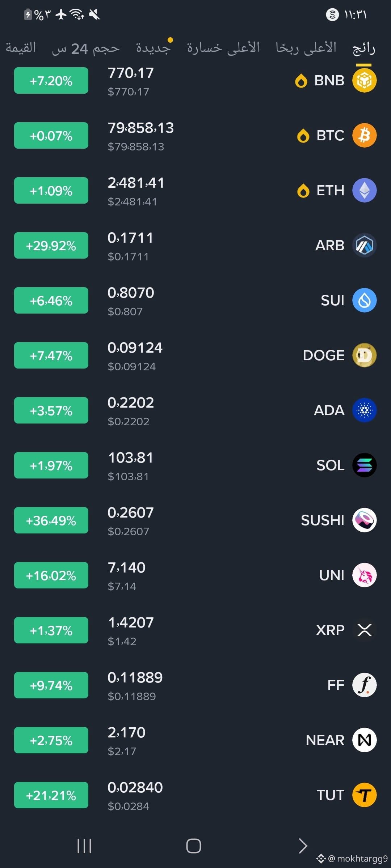The height and width of the screenshot is (868, 391).
Task: Open the الأعلى خسارة losers tab
Action: coord(223,48)
